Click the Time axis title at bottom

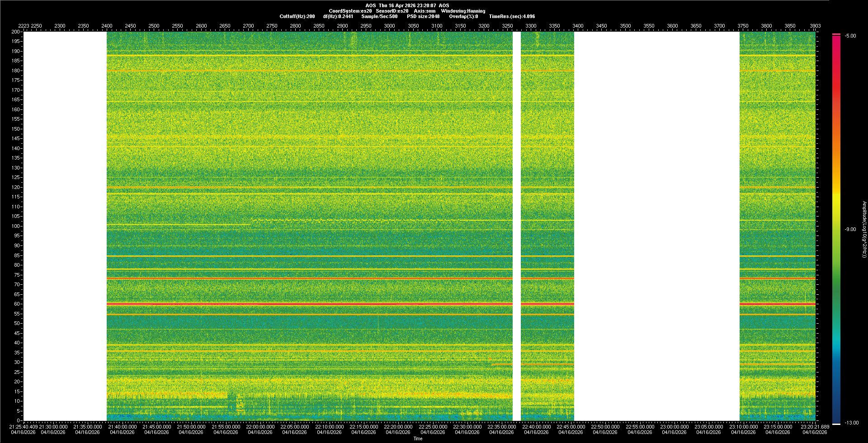pos(418,439)
